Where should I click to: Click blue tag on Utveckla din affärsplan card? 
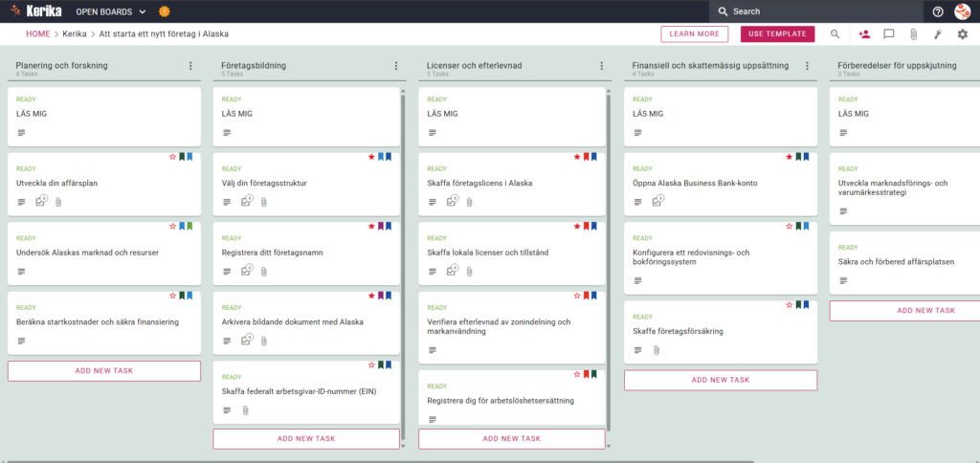click(190, 157)
